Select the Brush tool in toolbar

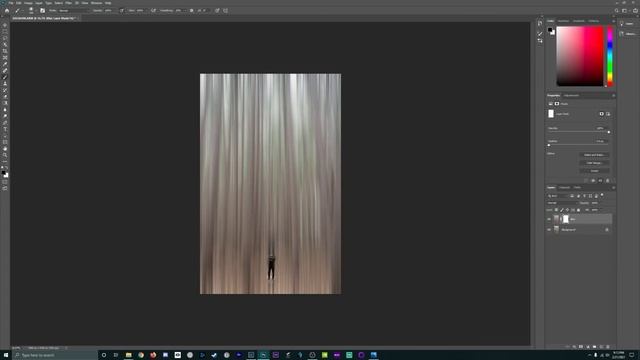(x=5, y=77)
